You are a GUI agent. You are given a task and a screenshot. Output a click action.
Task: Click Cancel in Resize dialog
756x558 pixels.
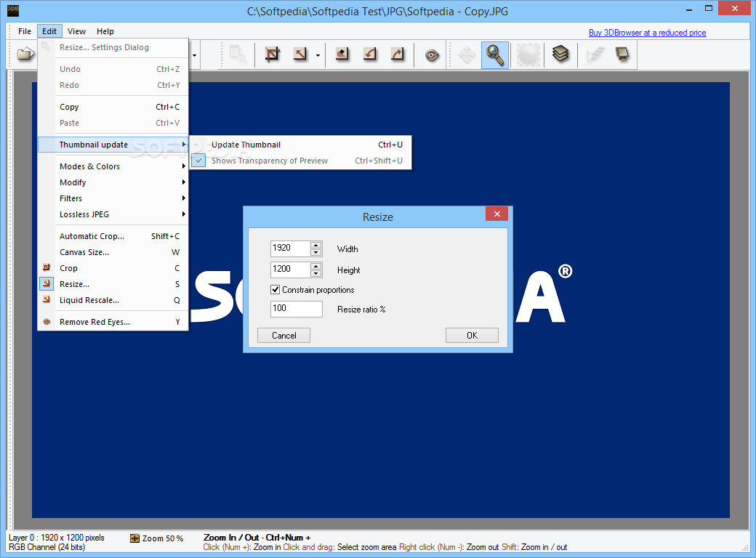coord(284,336)
